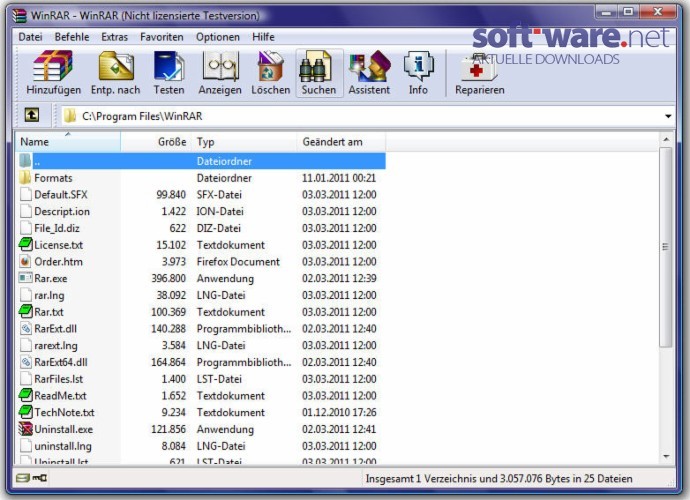Screen dimensions: 690x500
Task: Sort by Geändert am column header
Action: (341, 142)
